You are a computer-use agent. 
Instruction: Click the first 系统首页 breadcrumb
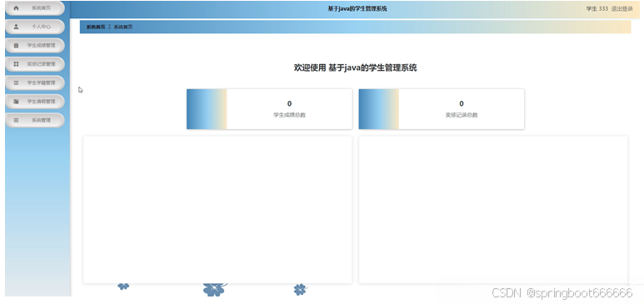point(96,27)
